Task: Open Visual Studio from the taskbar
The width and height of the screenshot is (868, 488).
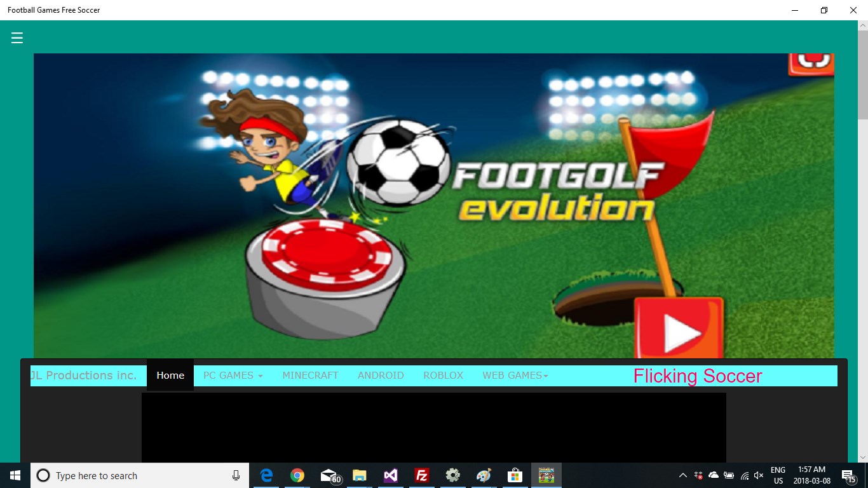Action: [391, 475]
